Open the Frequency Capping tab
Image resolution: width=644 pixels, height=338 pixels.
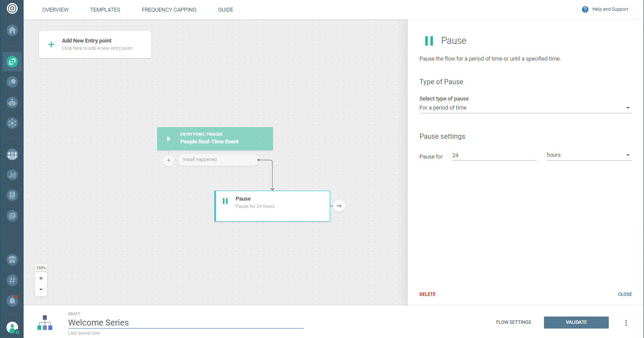click(x=169, y=10)
